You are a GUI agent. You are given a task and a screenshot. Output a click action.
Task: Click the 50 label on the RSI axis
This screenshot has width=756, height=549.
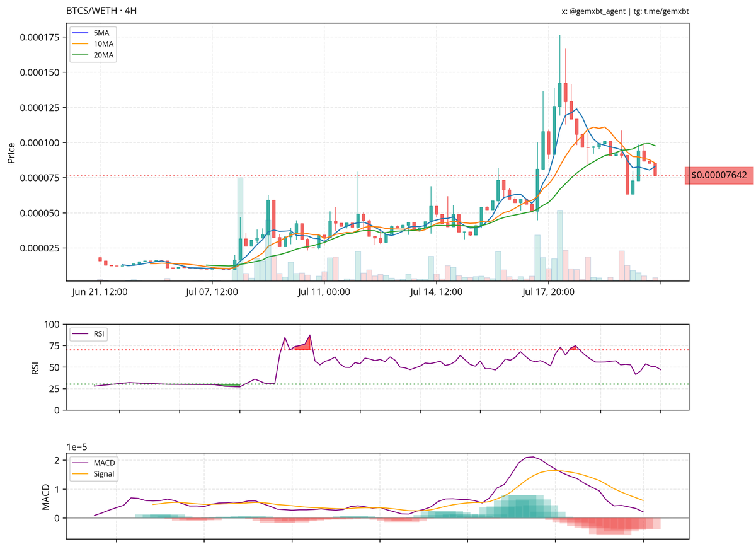pos(55,367)
